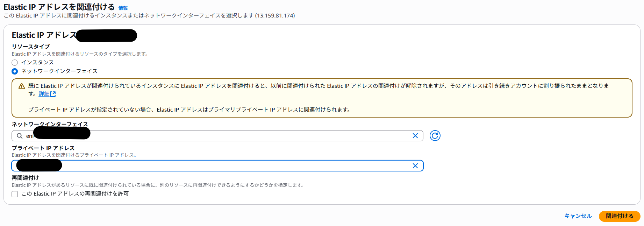
Task: Click the リソースタイプ section heading
Action: (31, 47)
